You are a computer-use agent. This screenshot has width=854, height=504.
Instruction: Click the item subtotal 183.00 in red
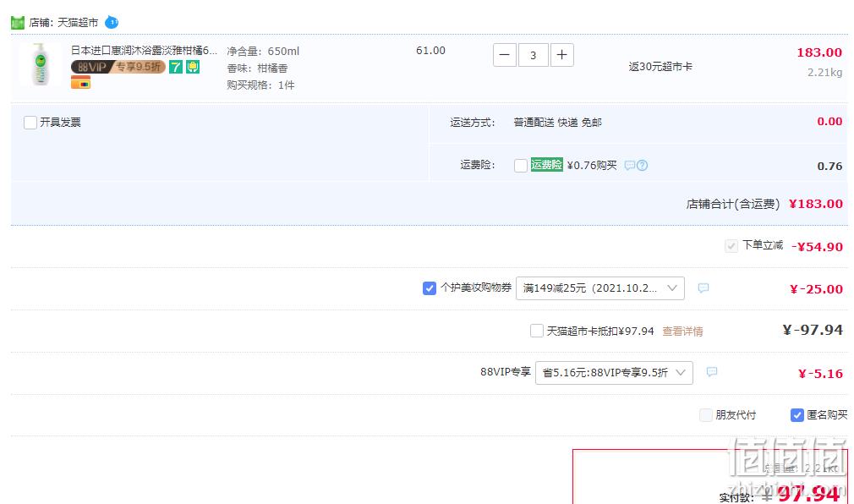(x=819, y=52)
